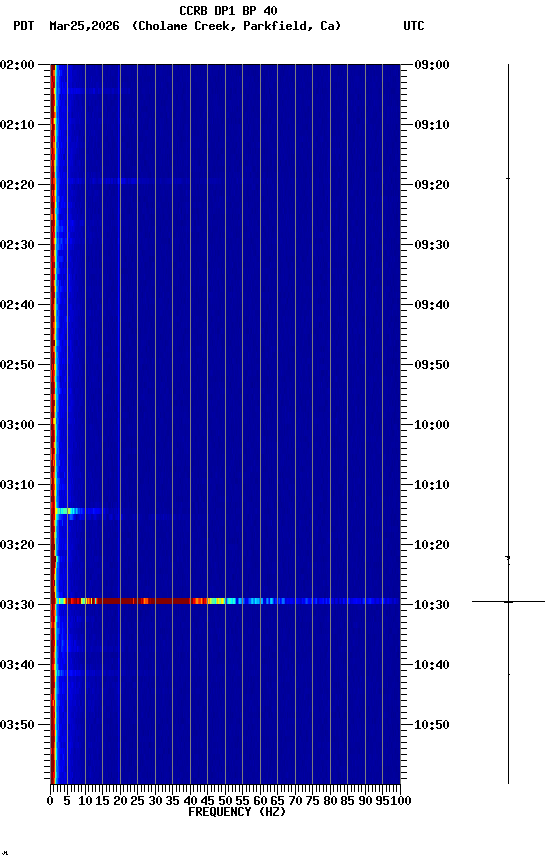Click the 'FREQUENCY (HZ)' axis label
The width and height of the screenshot is (552, 864).
pyautogui.click(x=237, y=812)
